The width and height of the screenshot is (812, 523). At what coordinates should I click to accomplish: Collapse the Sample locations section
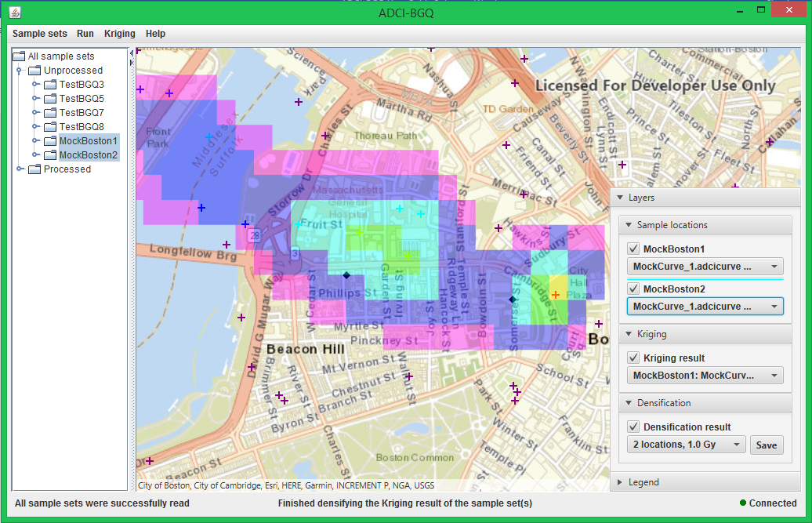pos(629,225)
